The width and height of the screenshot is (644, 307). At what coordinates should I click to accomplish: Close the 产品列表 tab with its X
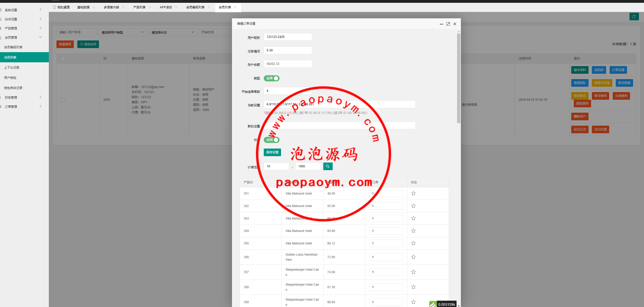coord(150,7)
